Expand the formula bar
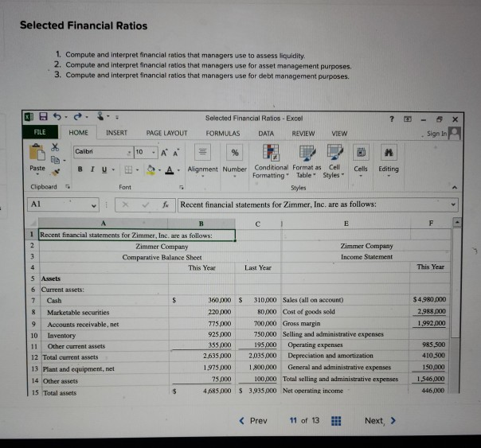Image resolution: width=481 pixels, height=448 pixels. pos(453,205)
